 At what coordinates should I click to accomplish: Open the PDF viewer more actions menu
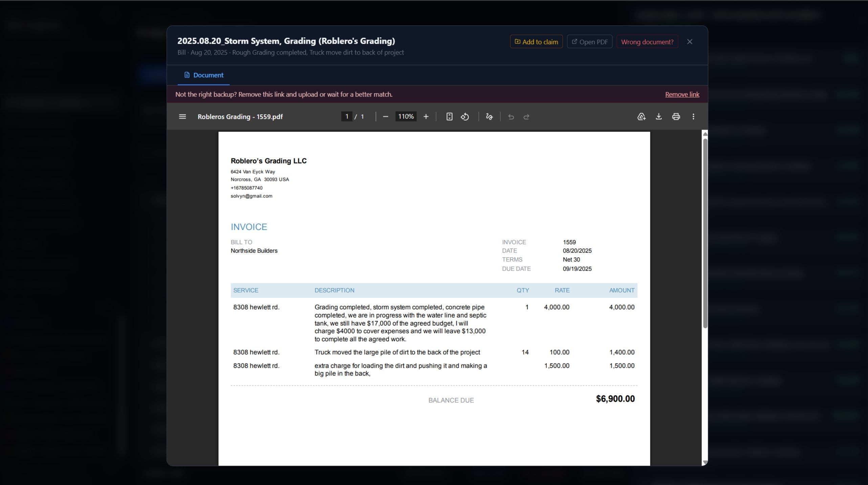(693, 117)
